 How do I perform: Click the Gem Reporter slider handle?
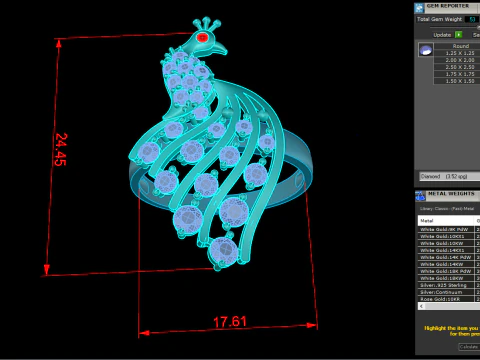[478, 27]
